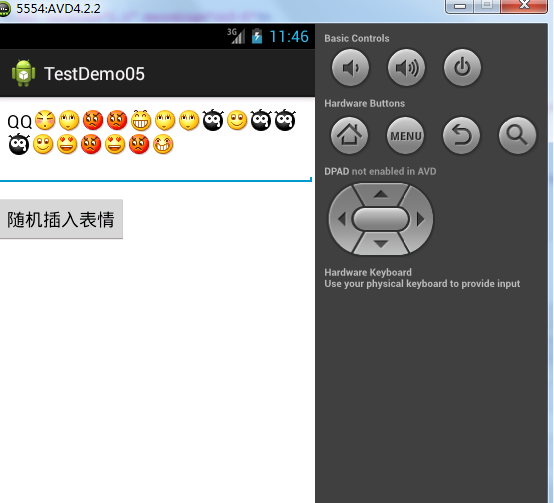Click the 11:46 clock in status bar
554x503 pixels.
289,36
